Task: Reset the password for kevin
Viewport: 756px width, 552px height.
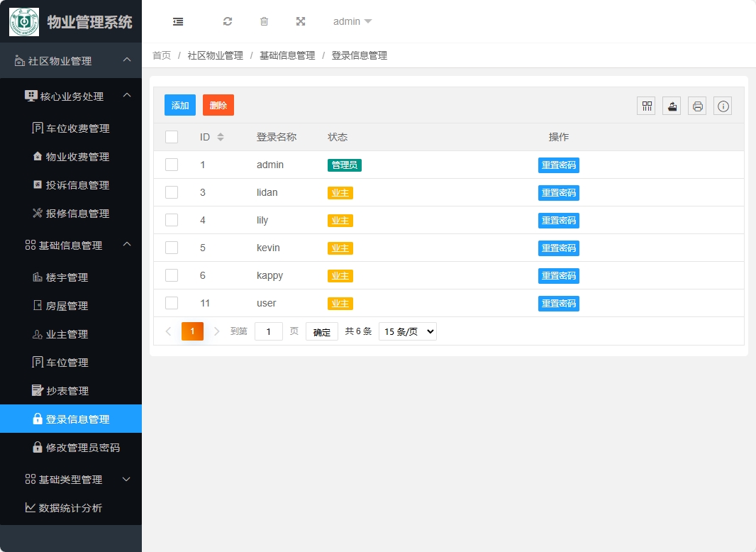Action: [559, 248]
